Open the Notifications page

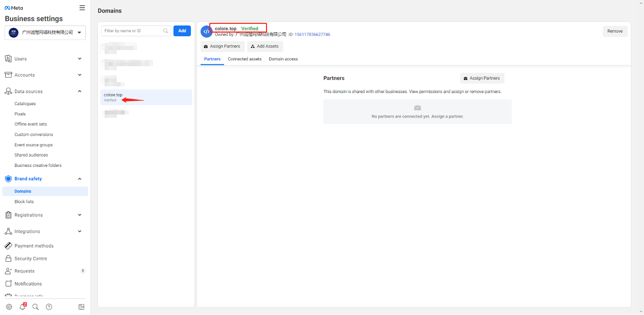pyautogui.click(x=28, y=284)
